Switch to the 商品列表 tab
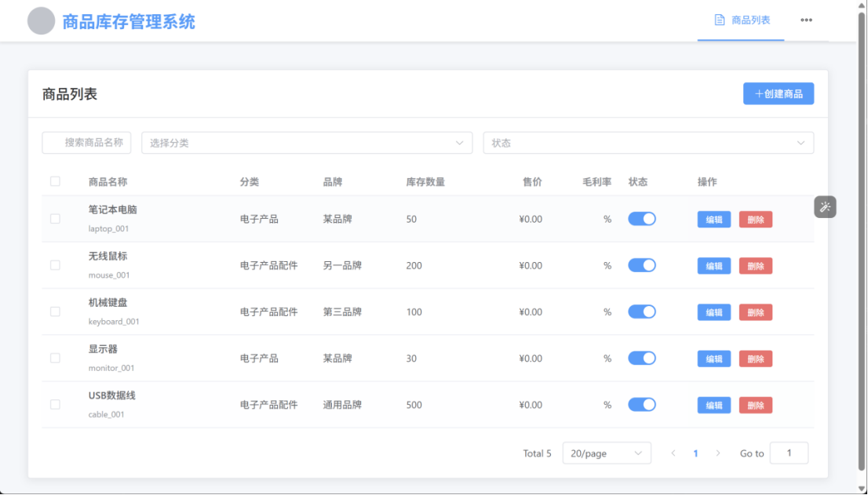Image resolution: width=868 pixels, height=495 pixels. [x=740, y=20]
